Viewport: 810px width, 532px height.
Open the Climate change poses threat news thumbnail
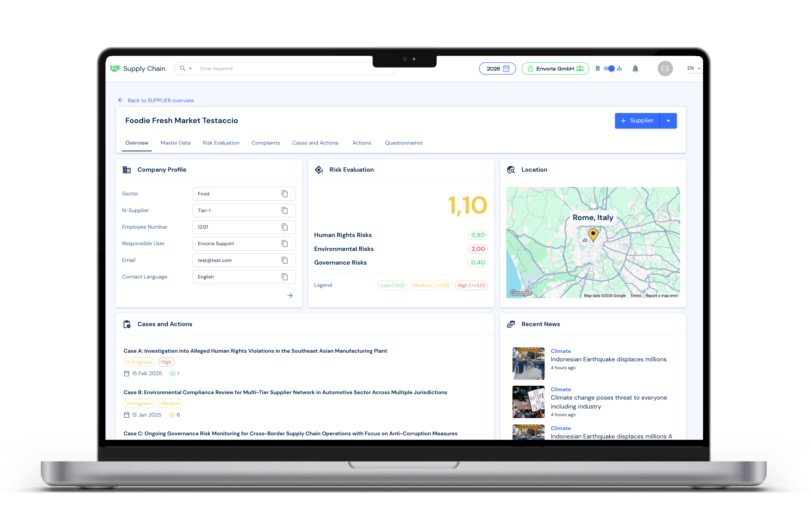tap(528, 402)
